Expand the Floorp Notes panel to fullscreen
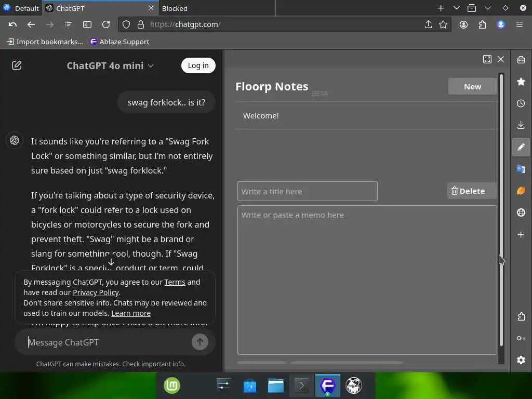The width and height of the screenshot is (532, 399). point(487,59)
